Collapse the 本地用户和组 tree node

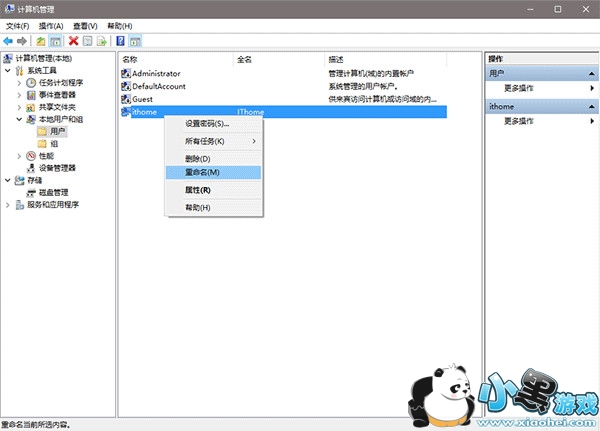[x=19, y=119]
